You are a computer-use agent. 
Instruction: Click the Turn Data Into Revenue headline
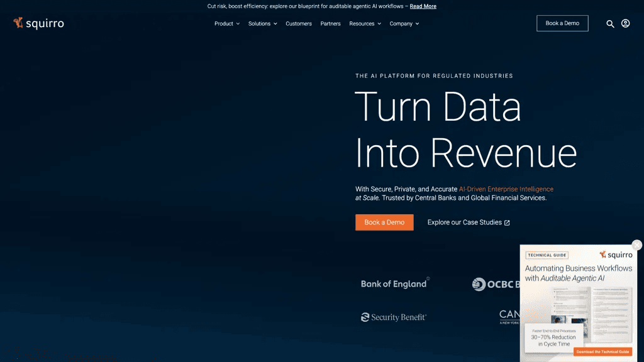click(x=466, y=129)
